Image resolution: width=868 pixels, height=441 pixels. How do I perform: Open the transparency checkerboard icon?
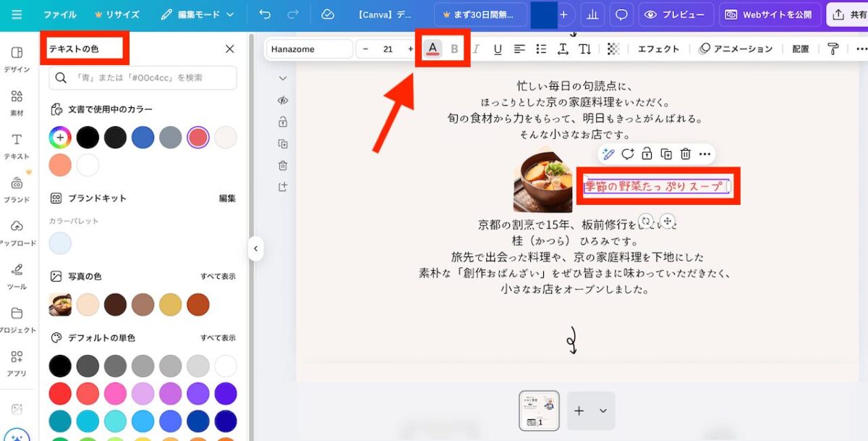tap(613, 49)
